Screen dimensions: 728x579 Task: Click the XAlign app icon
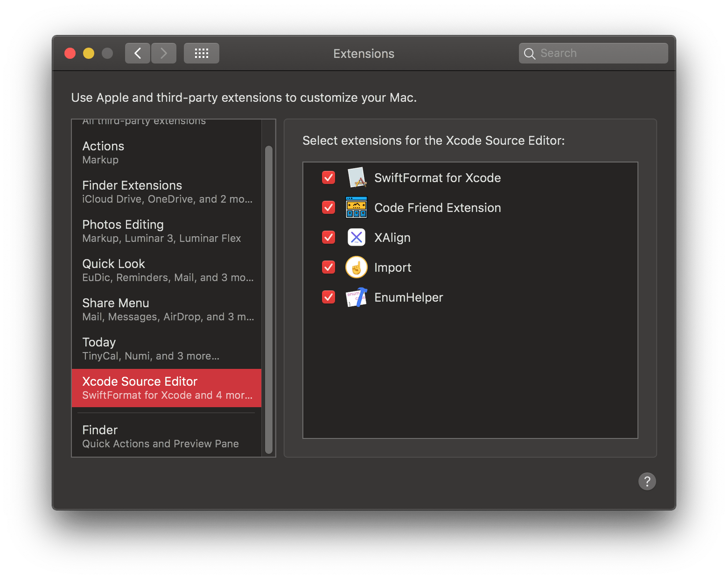pos(357,237)
